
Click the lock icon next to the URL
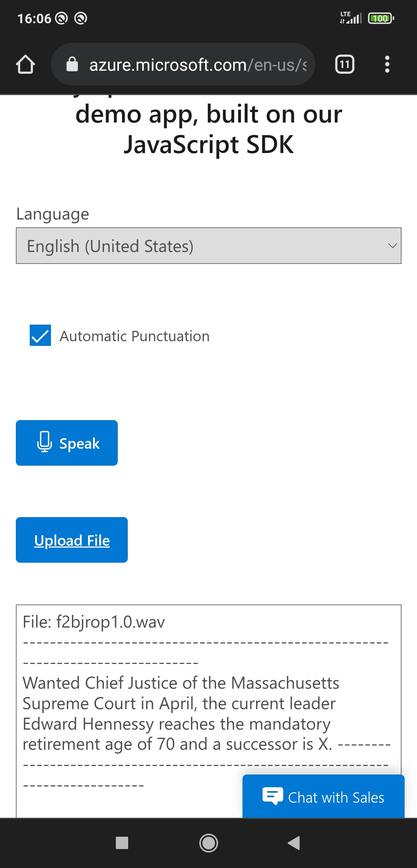72,64
